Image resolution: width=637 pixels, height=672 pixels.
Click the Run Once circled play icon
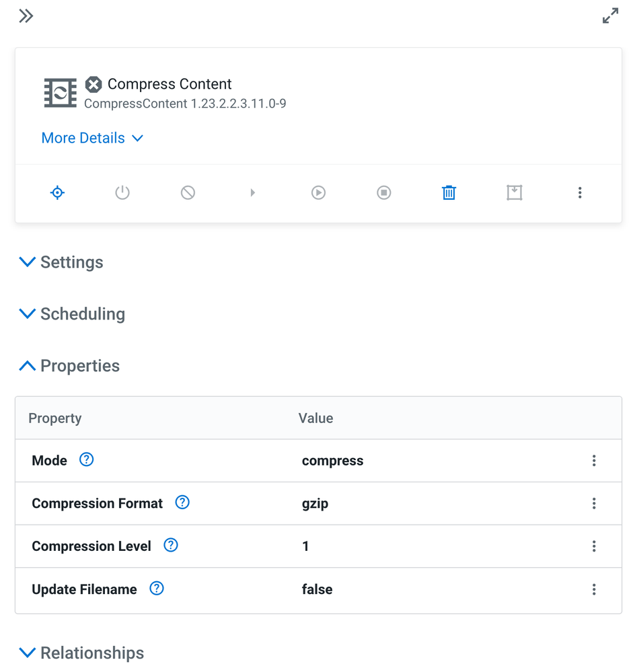318,193
